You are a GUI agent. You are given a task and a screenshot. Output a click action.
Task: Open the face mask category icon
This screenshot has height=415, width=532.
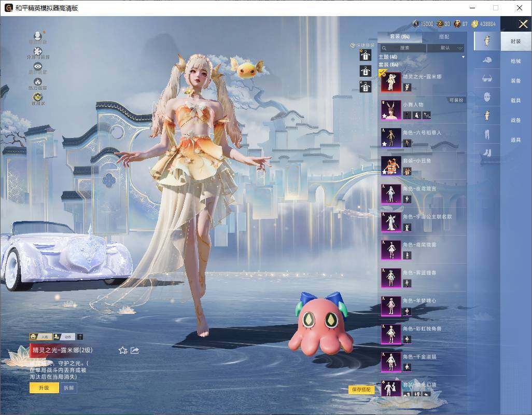[x=487, y=98]
